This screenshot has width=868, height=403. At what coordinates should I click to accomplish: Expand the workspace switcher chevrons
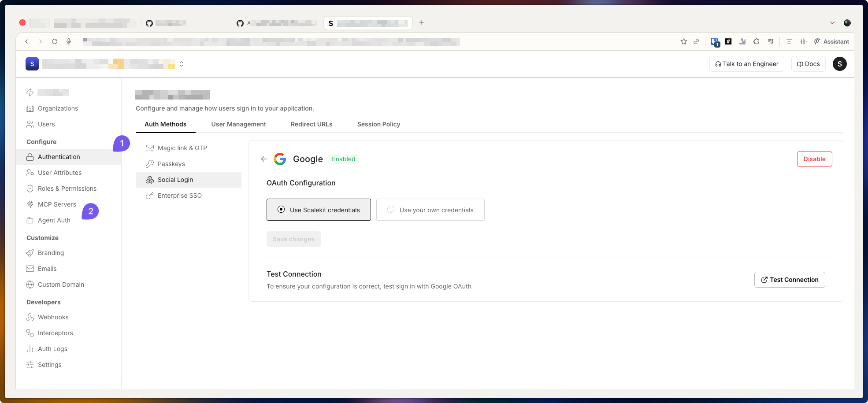[x=182, y=64]
